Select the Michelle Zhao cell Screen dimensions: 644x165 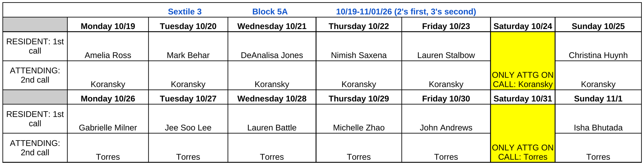click(359, 119)
